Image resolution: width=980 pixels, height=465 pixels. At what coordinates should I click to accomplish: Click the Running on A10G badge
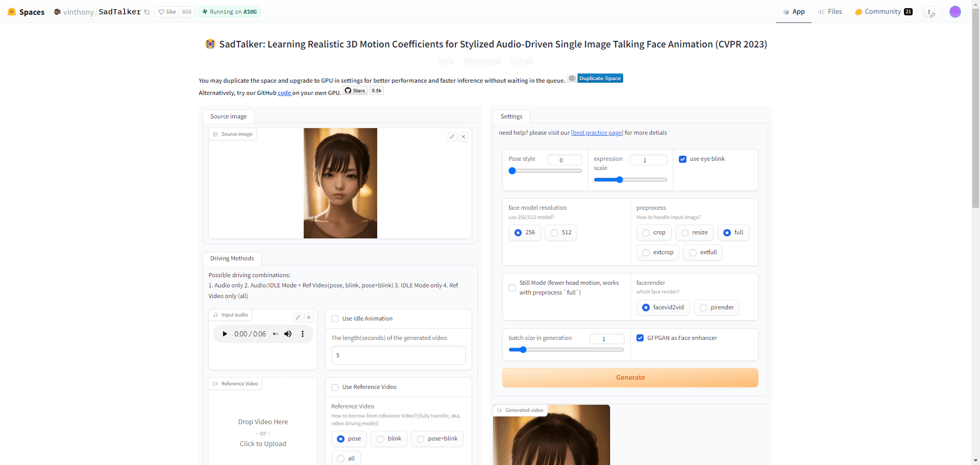(x=230, y=12)
